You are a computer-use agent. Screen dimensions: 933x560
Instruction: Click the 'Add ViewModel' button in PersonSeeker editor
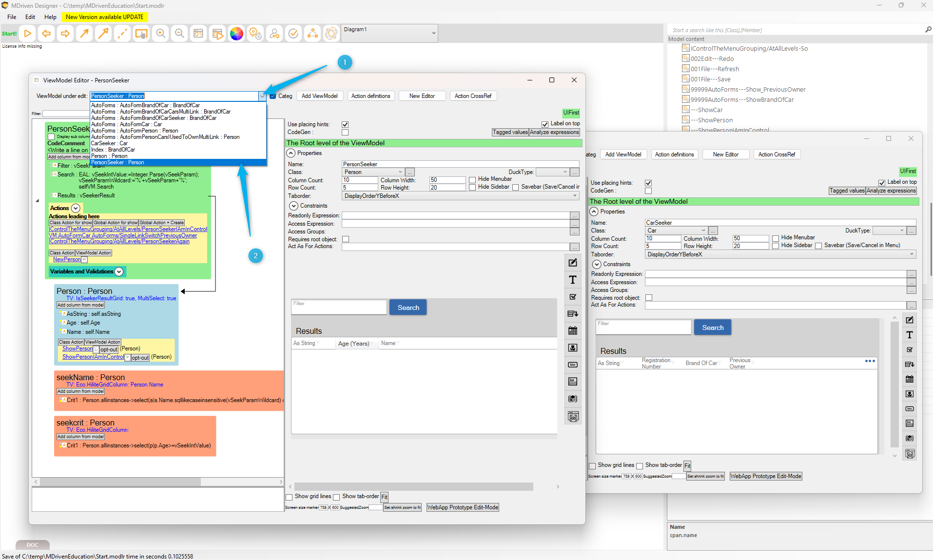click(x=319, y=96)
